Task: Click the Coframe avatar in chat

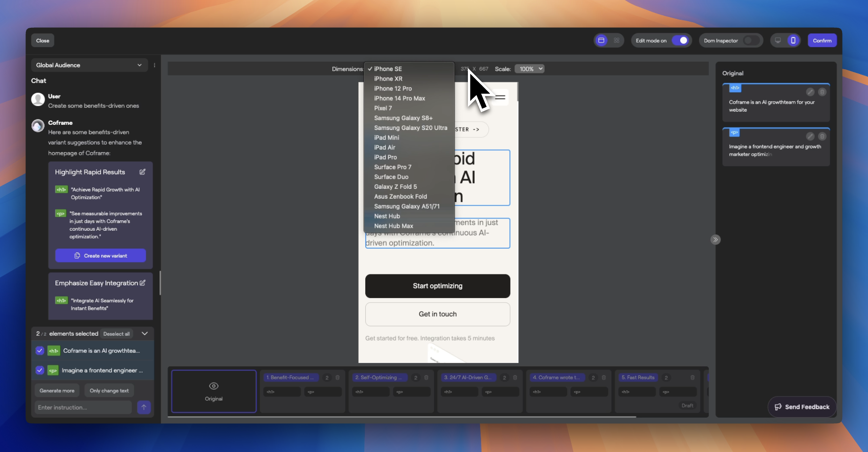Action: (38, 126)
